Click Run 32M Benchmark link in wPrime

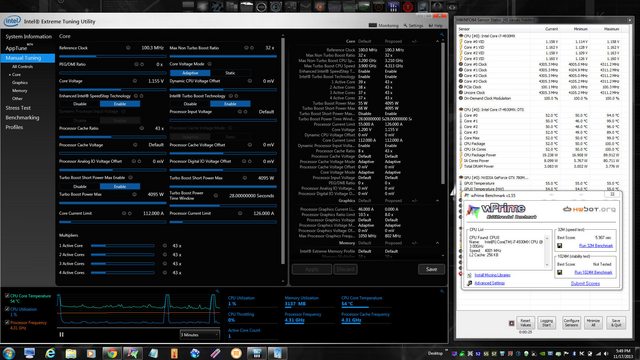point(596,246)
